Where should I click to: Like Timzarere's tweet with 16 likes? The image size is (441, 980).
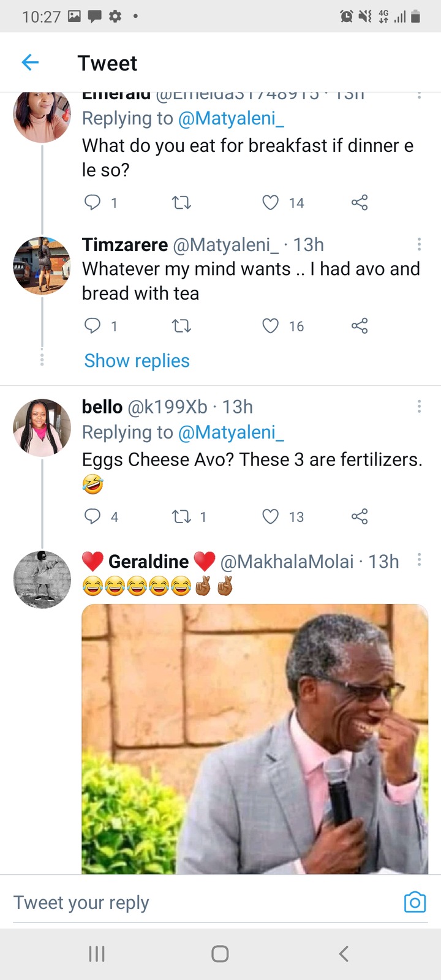270,326
